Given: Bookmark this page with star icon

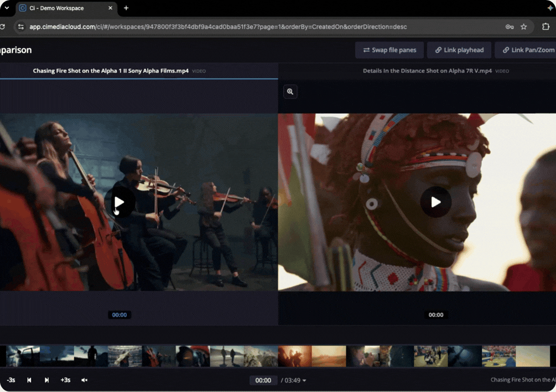Looking at the screenshot, I should (x=524, y=27).
